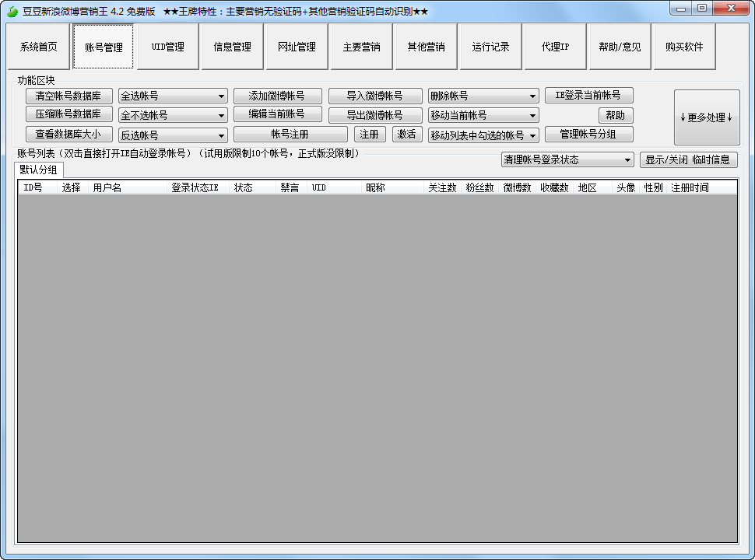The width and height of the screenshot is (755, 560).
Task: Click 编辑当前账号 button
Action: [x=277, y=114]
